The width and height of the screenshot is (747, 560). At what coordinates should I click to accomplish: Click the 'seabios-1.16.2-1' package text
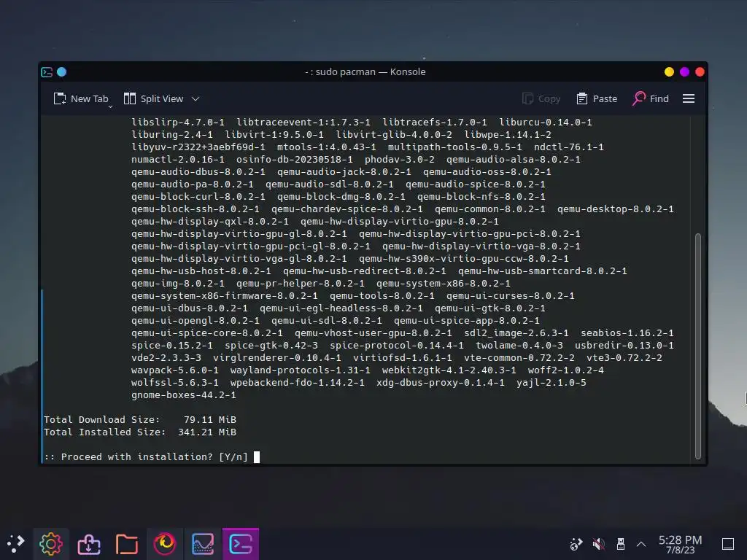coord(627,332)
